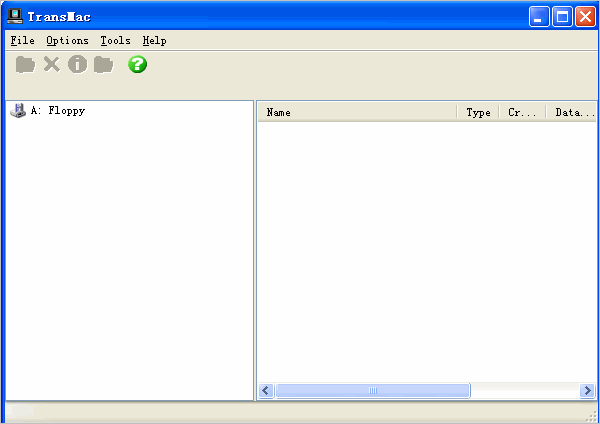Sort by the Name column header
This screenshot has width=600, height=424.
(x=357, y=113)
